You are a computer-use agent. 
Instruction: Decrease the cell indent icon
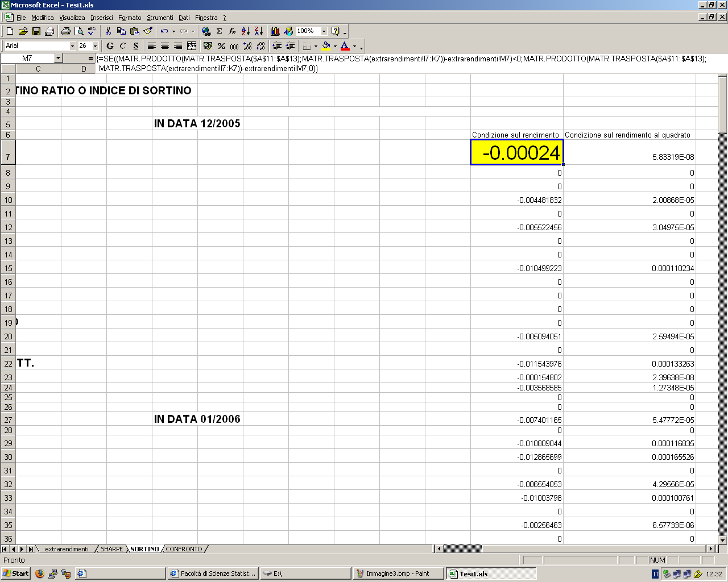(277, 46)
